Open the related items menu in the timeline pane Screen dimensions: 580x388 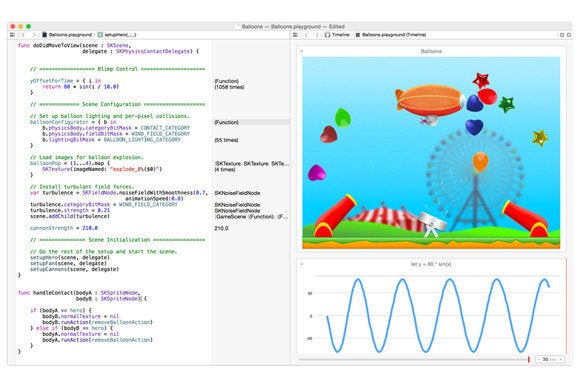click(x=295, y=35)
